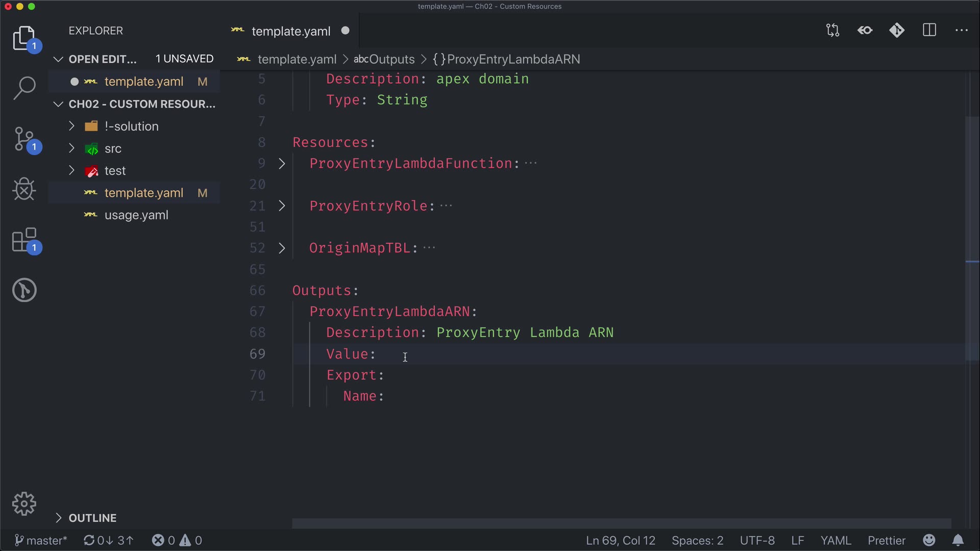
Task: Open the Debug view icon
Action: click(24, 189)
